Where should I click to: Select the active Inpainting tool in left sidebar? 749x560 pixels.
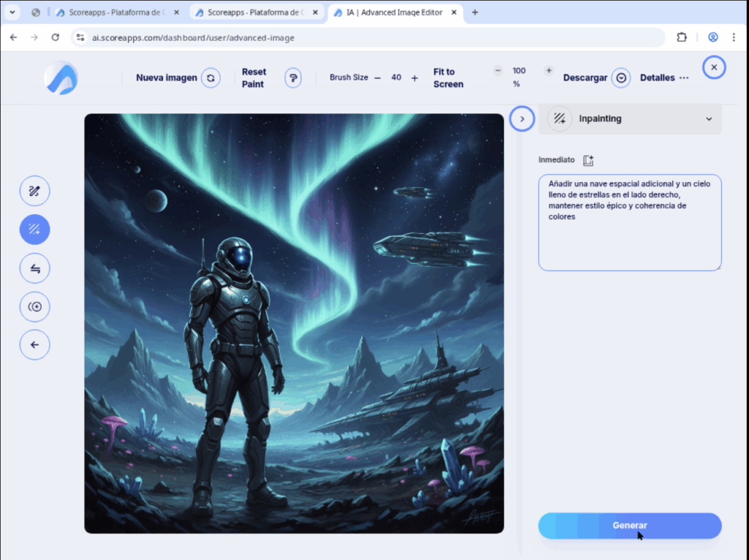pyautogui.click(x=34, y=230)
